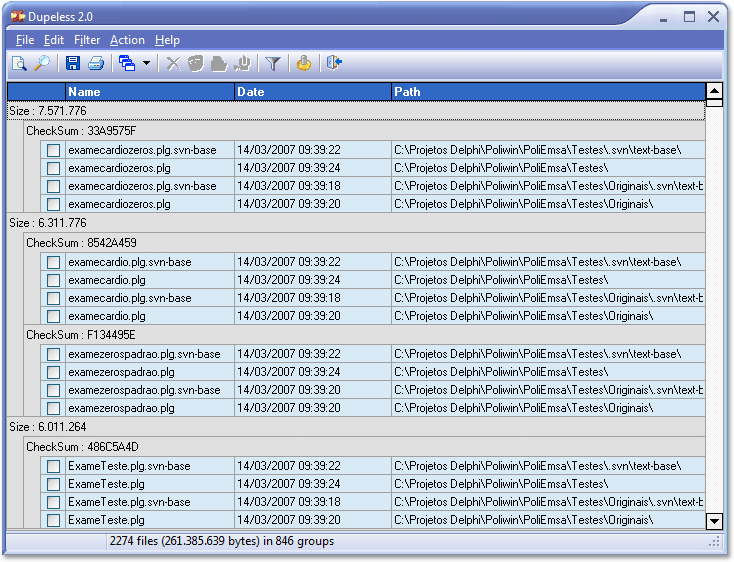
Task: Sort by the Path column header
Action: pyautogui.click(x=548, y=92)
